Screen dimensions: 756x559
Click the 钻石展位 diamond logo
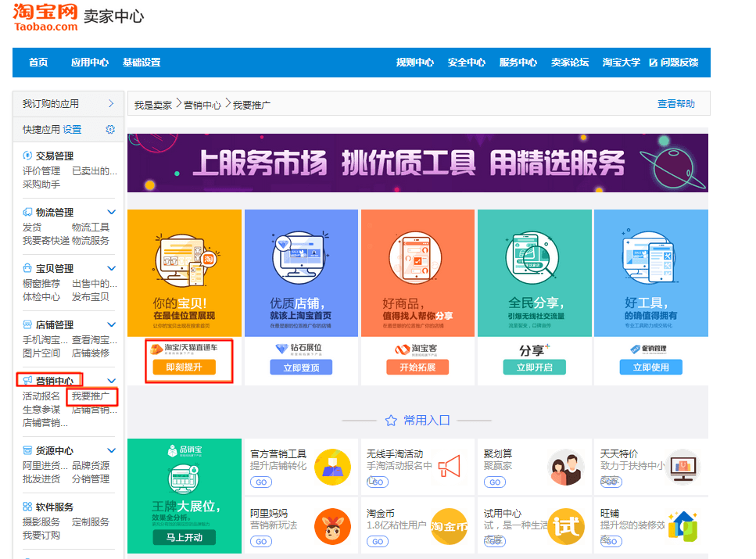[281, 348]
